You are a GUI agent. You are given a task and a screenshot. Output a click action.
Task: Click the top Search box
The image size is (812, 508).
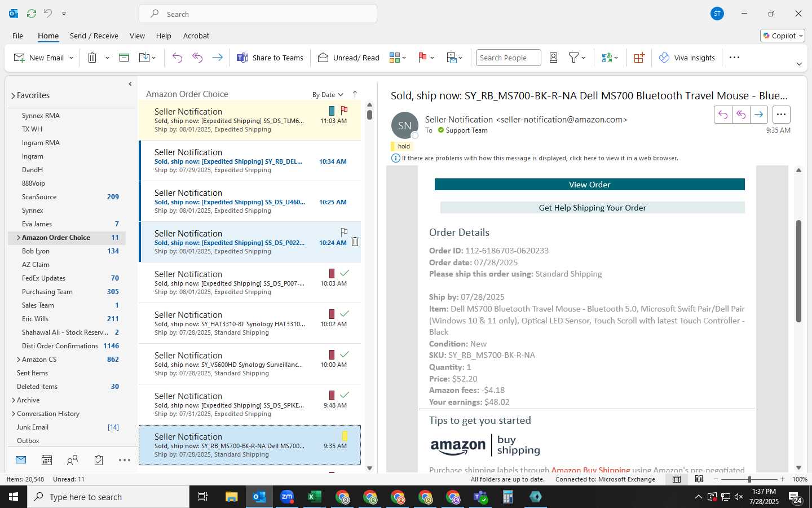tap(258, 14)
